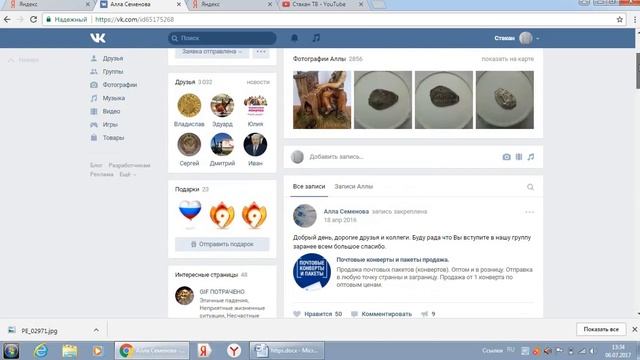
Task: Open Почтовые конверты и пакеты продажа link
Action: tap(393, 260)
